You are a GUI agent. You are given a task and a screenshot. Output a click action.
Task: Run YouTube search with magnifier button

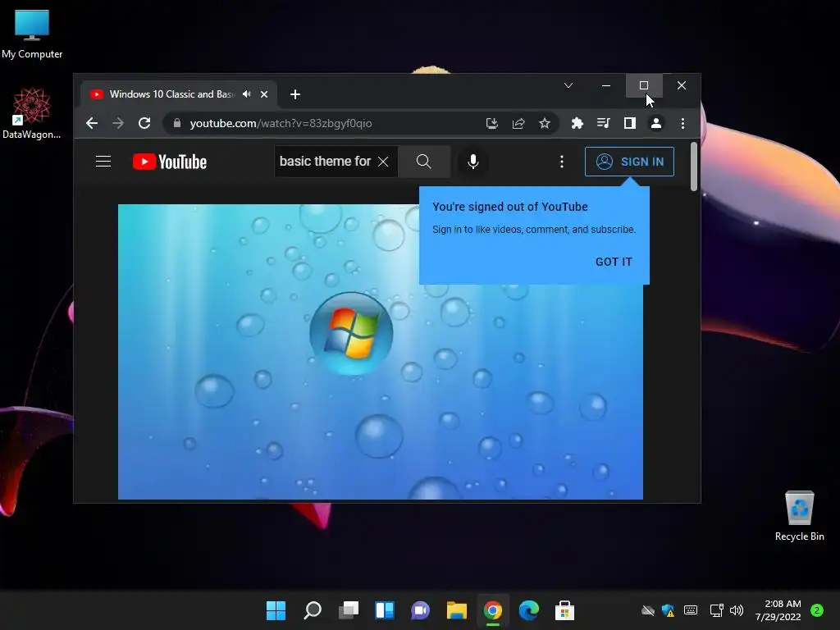pyautogui.click(x=424, y=162)
